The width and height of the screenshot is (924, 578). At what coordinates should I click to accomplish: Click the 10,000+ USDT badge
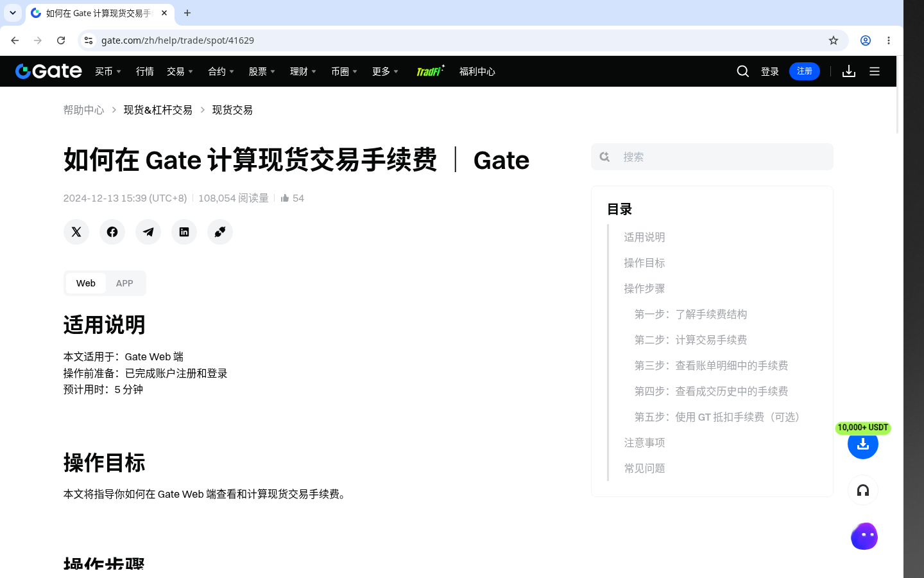[x=863, y=428]
